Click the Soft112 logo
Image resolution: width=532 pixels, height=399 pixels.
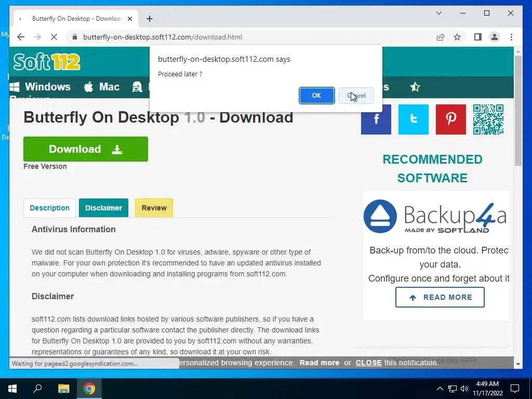46,62
